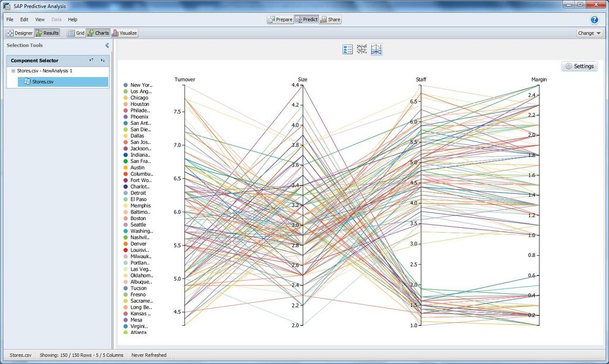Switch to Grid display
The height and width of the screenshot is (364, 609).
[76, 33]
